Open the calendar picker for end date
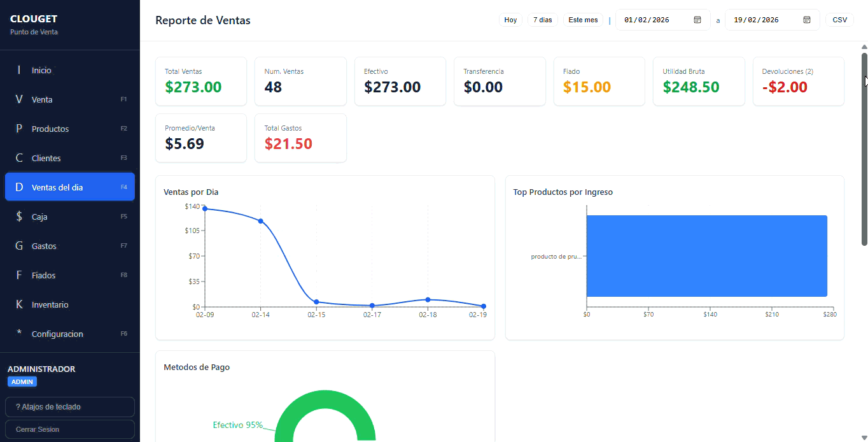 pyautogui.click(x=807, y=20)
